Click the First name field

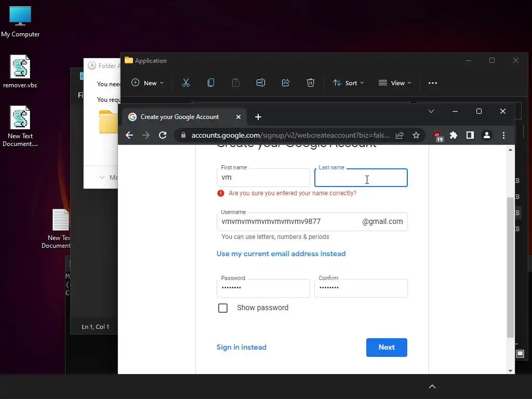pyautogui.click(x=263, y=178)
